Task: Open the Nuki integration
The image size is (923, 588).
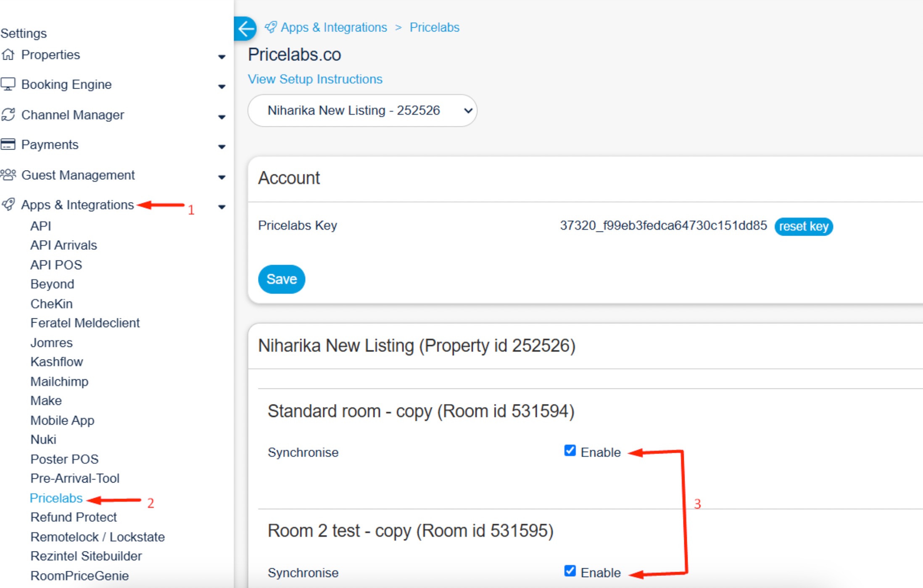Action: click(x=43, y=439)
